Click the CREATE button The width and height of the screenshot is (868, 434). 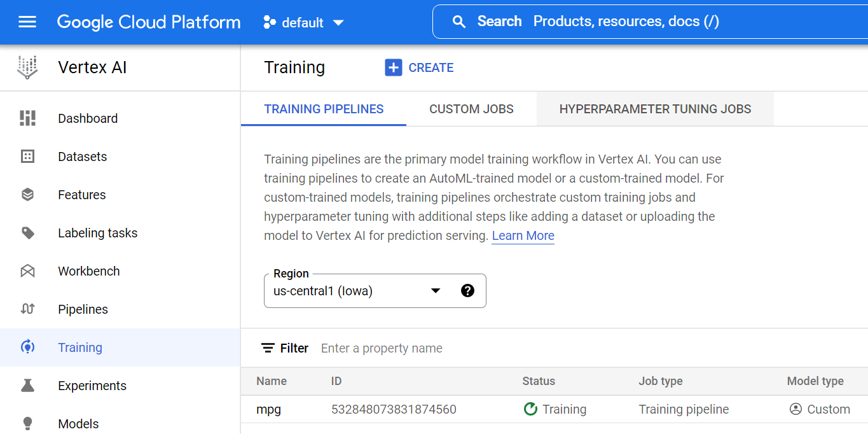420,67
